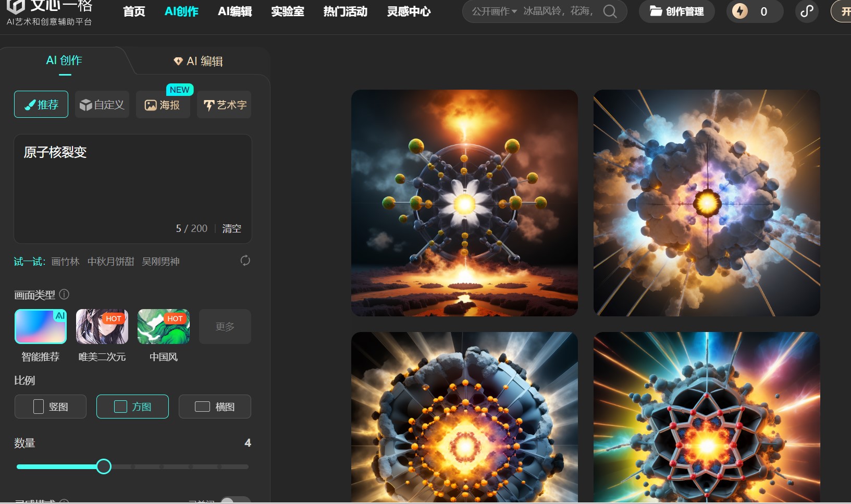Image resolution: width=851 pixels, height=504 pixels.
Task: Open 热门活动 in top navigation
Action: [346, 11]
